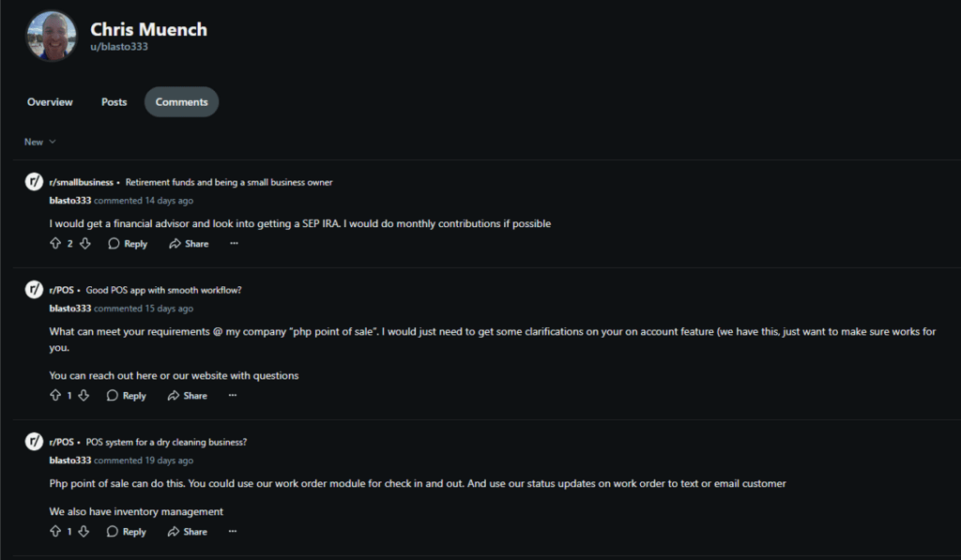The width and height of the screenshot is (961, 560).
Task: Upvote the 'php point of sale' company comment
Action: click(54, 396)
